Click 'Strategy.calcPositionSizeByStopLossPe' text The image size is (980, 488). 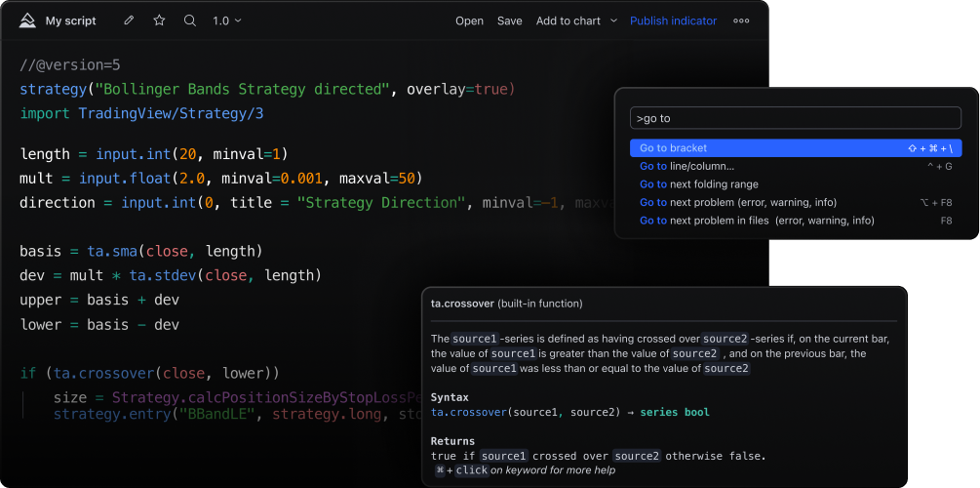(267, 398)
